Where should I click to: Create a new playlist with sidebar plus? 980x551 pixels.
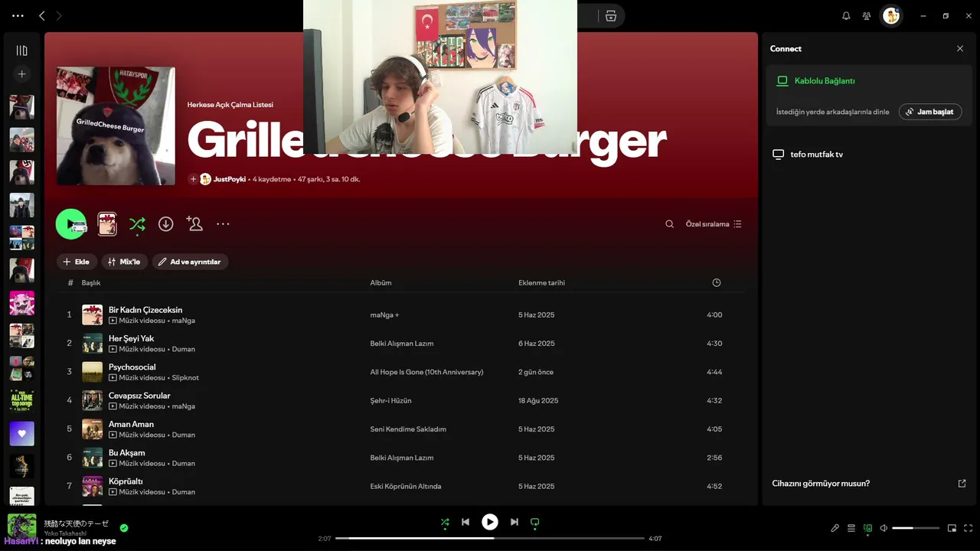click(x=21, y=74)
